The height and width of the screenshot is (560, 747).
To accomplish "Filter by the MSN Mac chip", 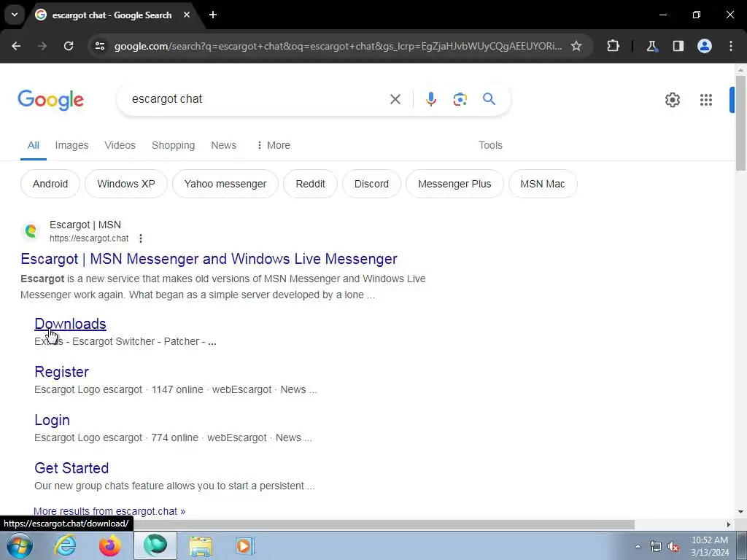I will 543,184.
